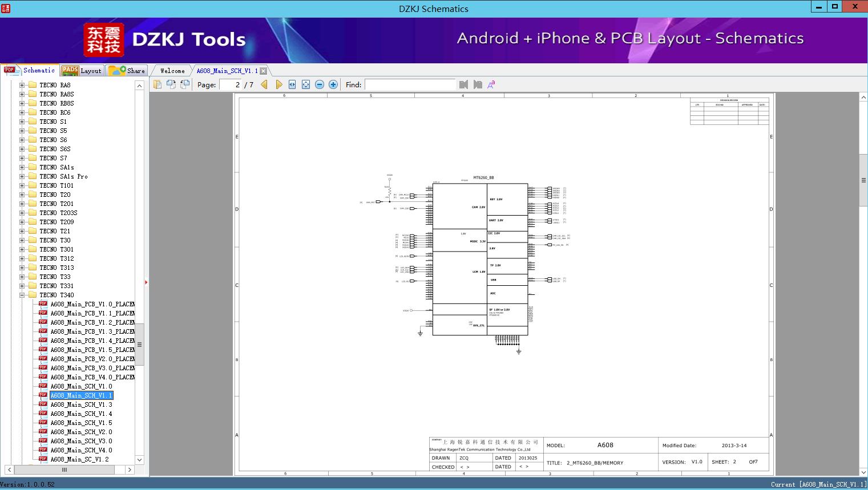The height and width of the screenshot is (490, 868).
Task: Expand the TECNO RB8S folder
Action: pos(22,103)
